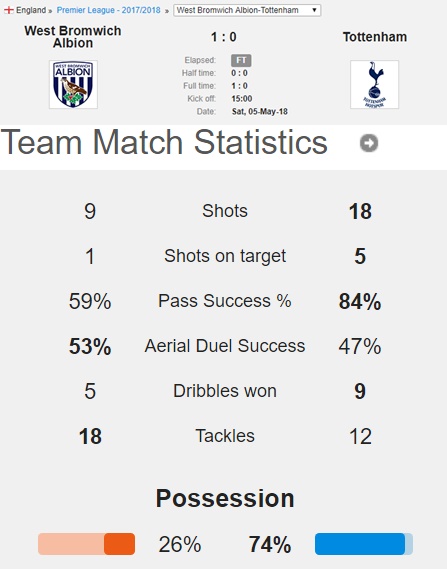The height and width of the screenshot is (569, 447).
Task: Click the Pass Success % label
Action: tap(225, 301)
